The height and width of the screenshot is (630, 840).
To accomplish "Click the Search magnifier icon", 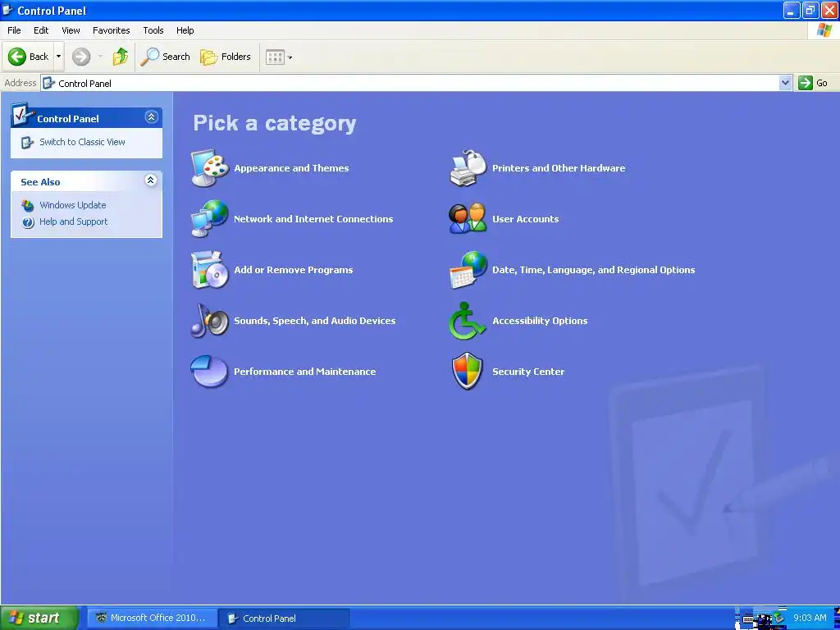I will pos(149,57).
